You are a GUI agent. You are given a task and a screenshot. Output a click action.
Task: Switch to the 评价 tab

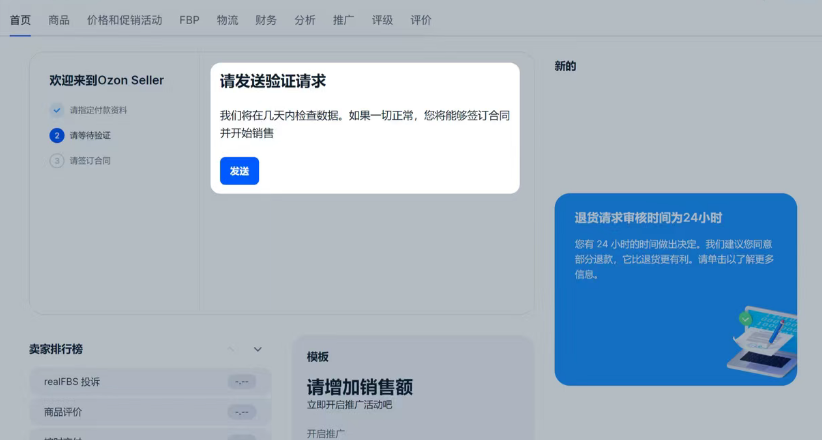point(421,20)
